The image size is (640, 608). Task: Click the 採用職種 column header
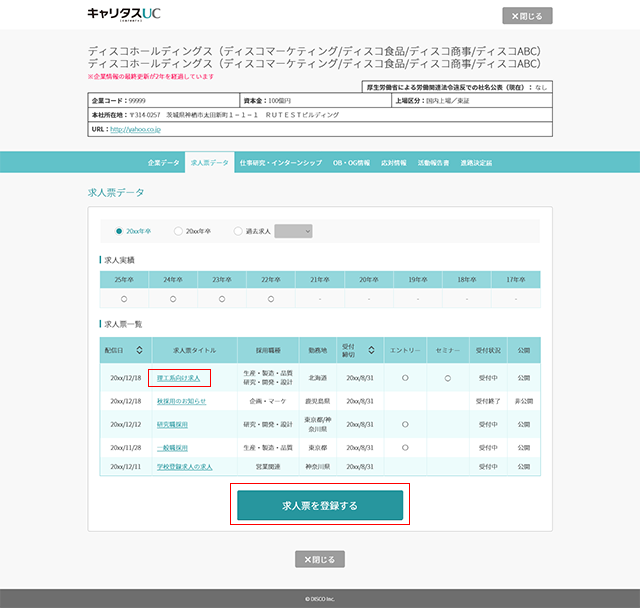click(x=268, y=350)
